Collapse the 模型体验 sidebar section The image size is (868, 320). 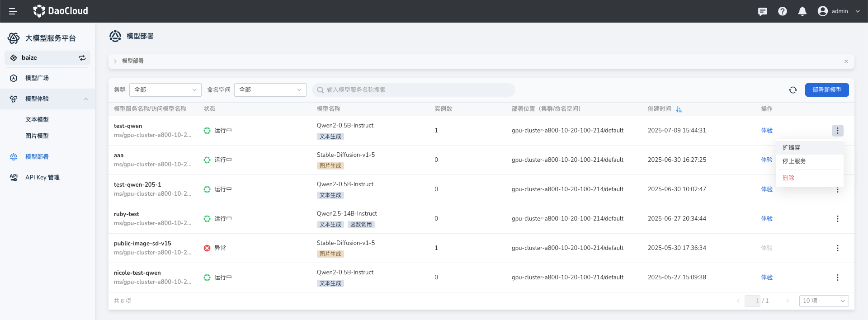[85, 99]
